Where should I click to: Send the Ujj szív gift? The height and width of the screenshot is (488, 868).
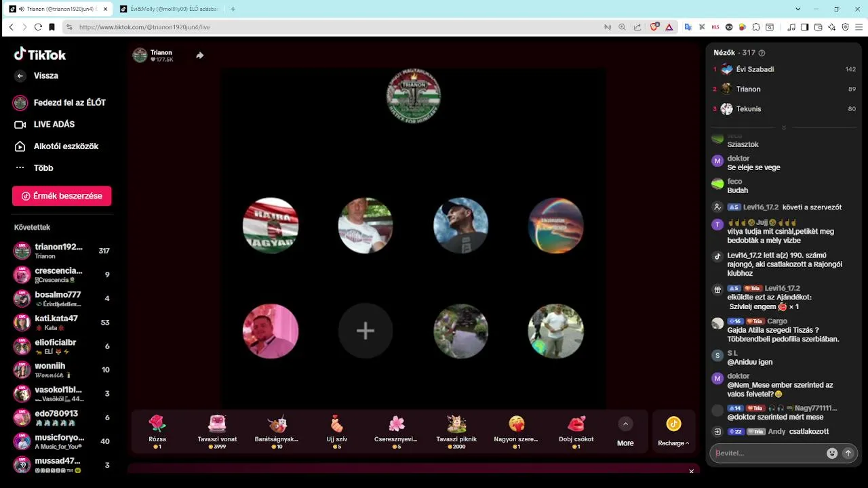click(337, 431)
